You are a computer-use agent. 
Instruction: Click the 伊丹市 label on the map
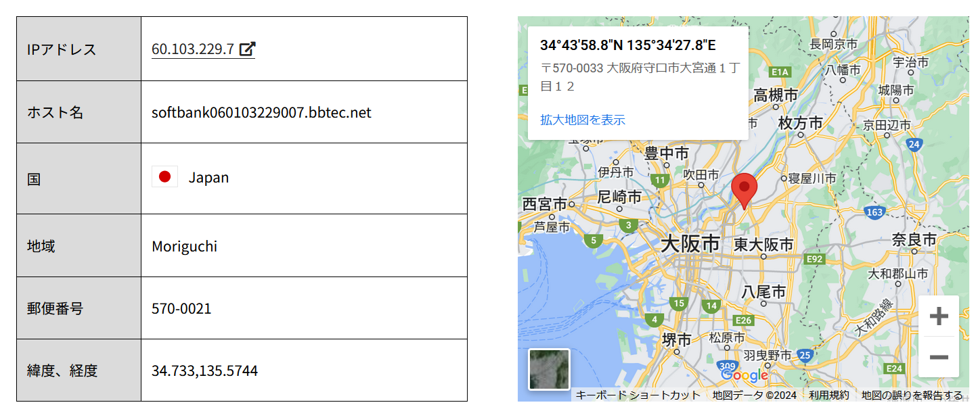pyautogui.click(x=616, y=172)
